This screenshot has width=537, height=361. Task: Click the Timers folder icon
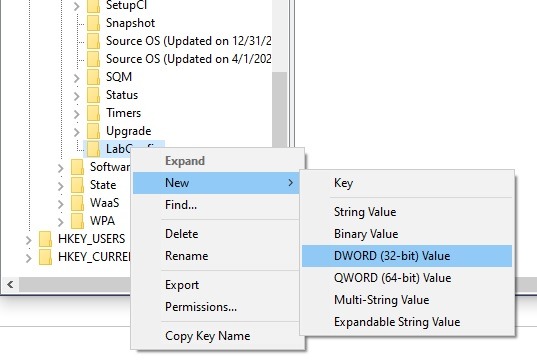(93, 113)
